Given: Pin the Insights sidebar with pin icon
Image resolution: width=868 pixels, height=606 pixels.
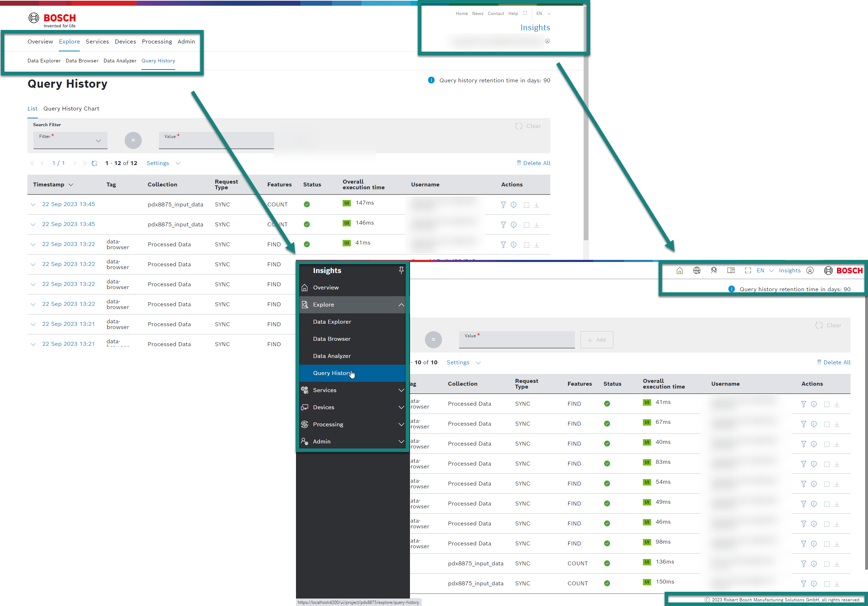Looking at the screenshot, I should click(401, 270).
